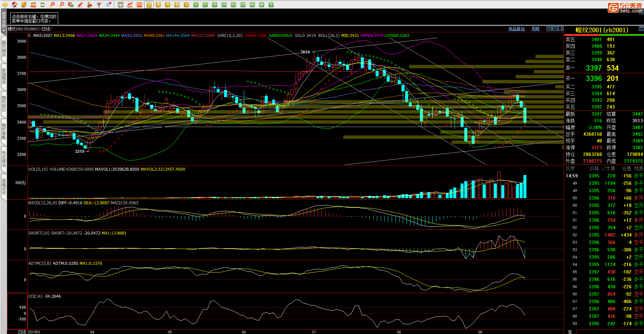The image size is (644, 334).
Task: Open the 国内期货 sidebar tab
Action: 4,49
